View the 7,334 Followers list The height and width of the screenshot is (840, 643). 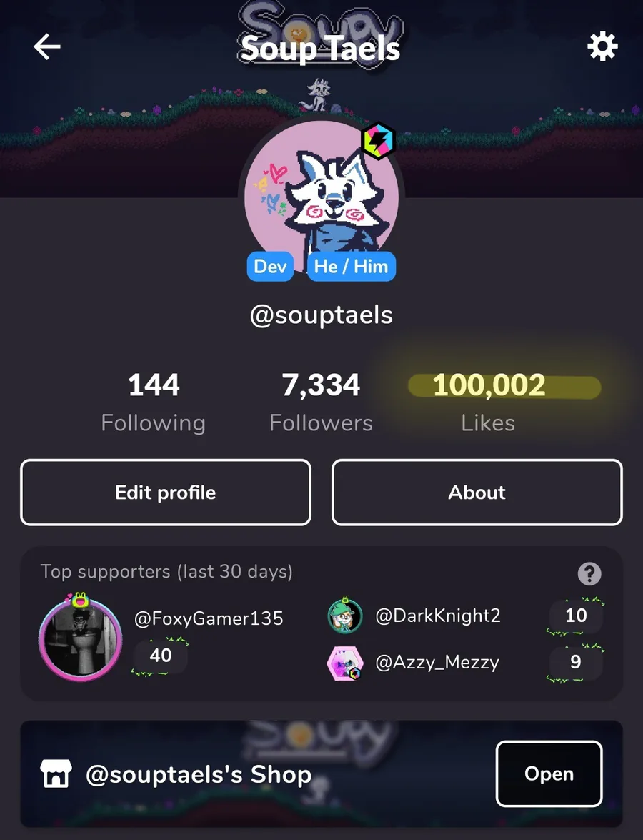[x=321, y=402]
